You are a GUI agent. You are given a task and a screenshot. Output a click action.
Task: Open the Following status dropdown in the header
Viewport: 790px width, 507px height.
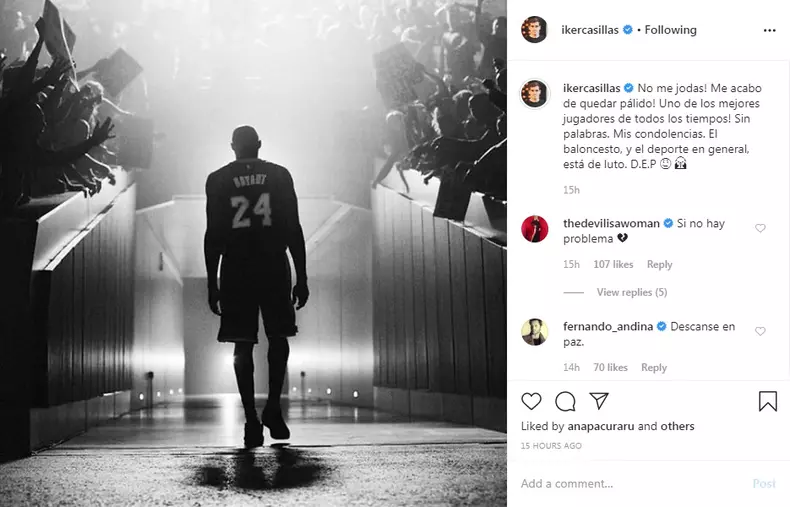click(x=671, y=30)
